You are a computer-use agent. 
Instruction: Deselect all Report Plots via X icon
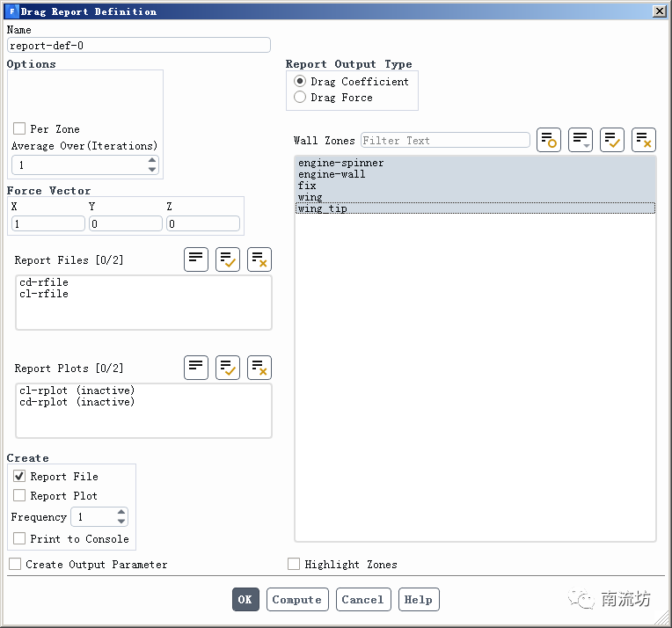259,368
